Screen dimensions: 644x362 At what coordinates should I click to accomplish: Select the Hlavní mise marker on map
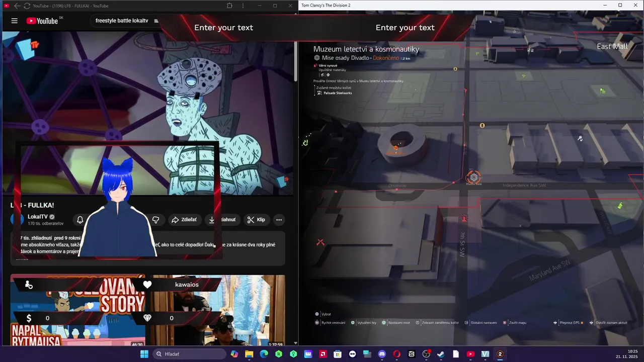[473, 177]
